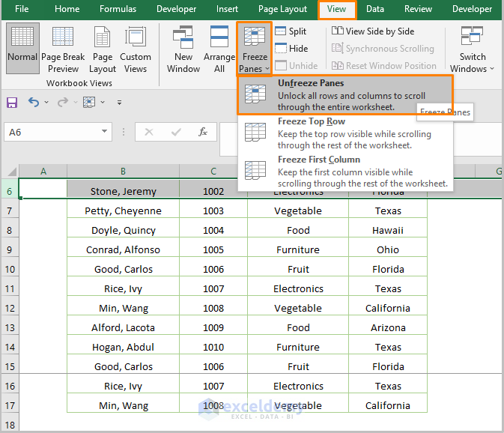Open a New Window
The height and width of the screenshot is (433, 504).
coord(183,50)
